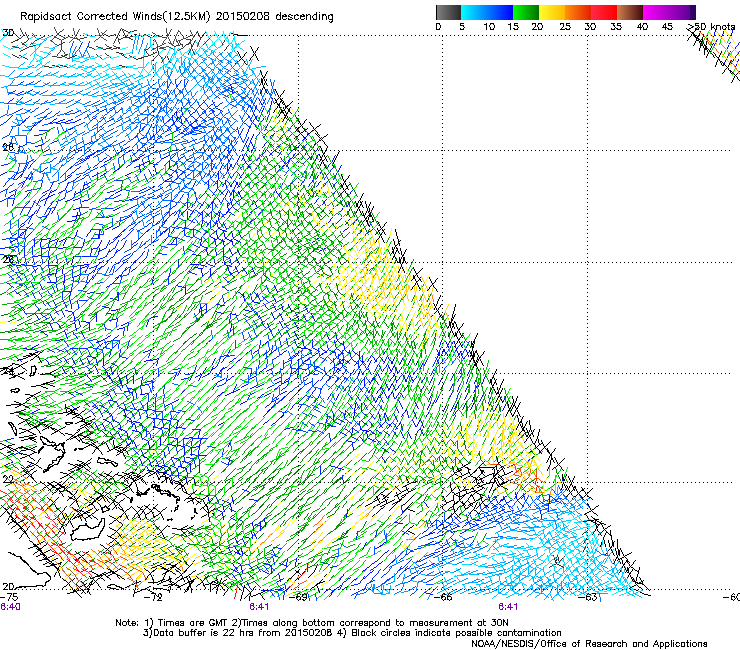Click the '>50 knots' legend label
740x650 pixels.
711,26
